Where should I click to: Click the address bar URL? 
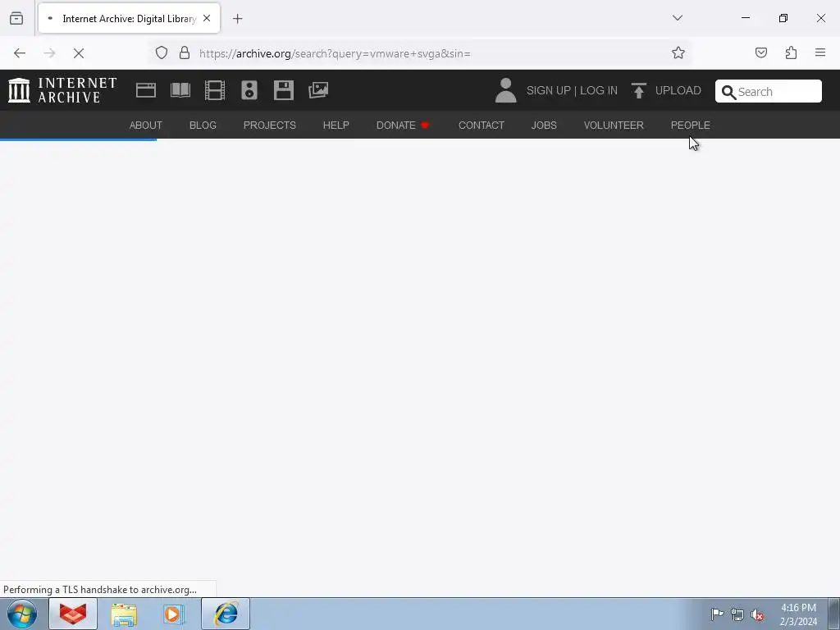click(335, 53)
